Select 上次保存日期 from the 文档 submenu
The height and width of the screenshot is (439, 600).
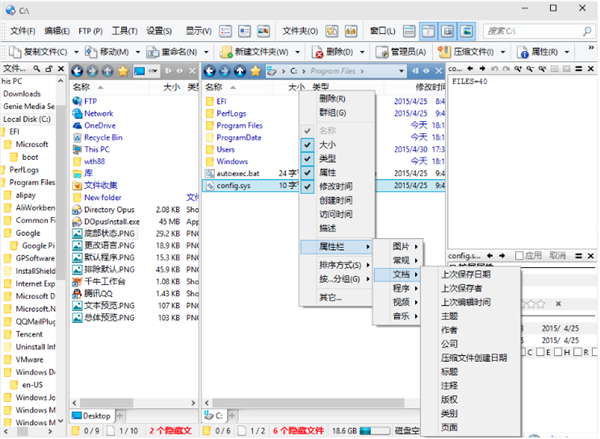(x=466, y=274)
